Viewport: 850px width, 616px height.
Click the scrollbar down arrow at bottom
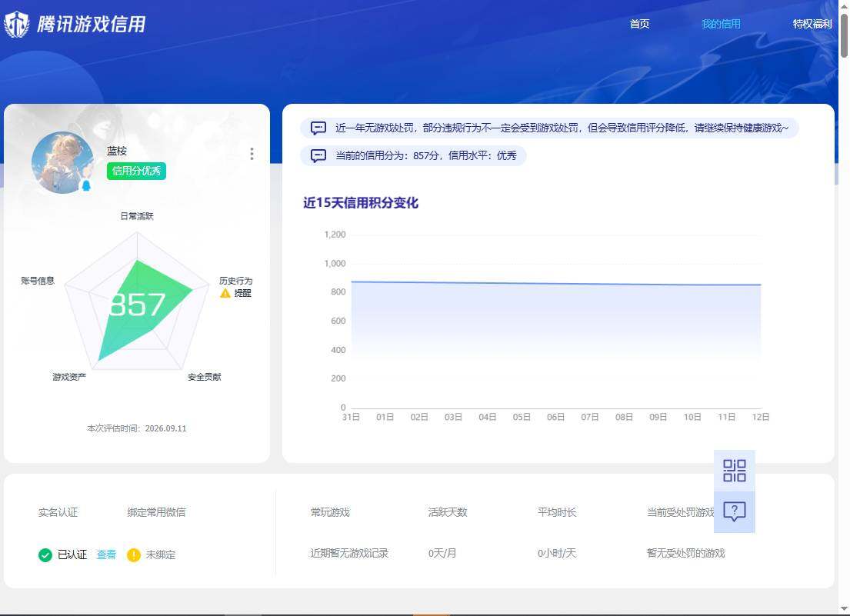point(844,610)
